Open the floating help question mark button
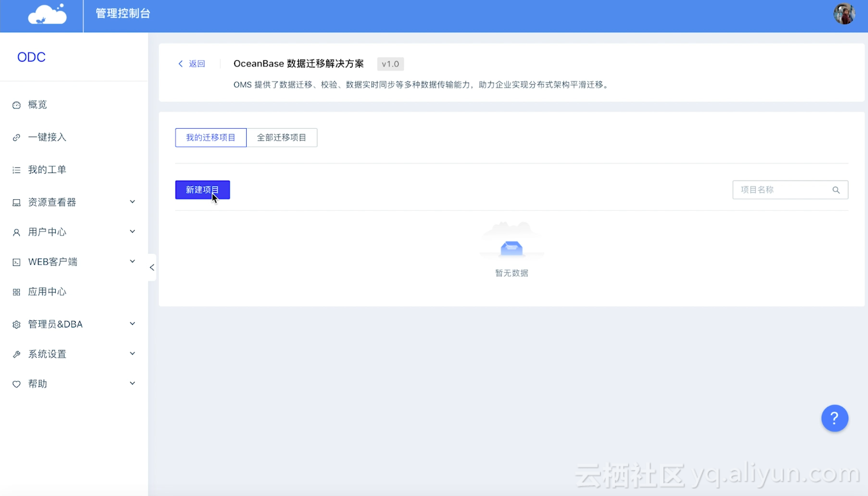 point(835,418)
